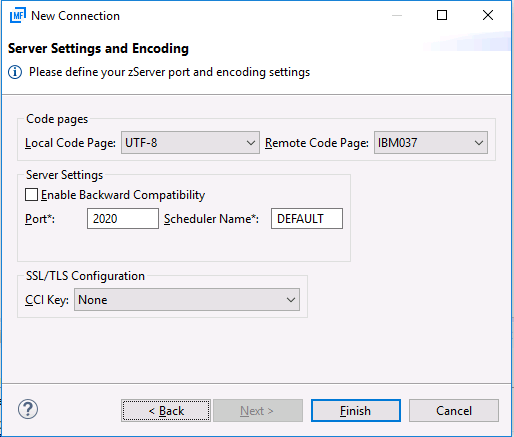Open the help question mark icon
The image size is (514, 437).
(x=28, y=409)
